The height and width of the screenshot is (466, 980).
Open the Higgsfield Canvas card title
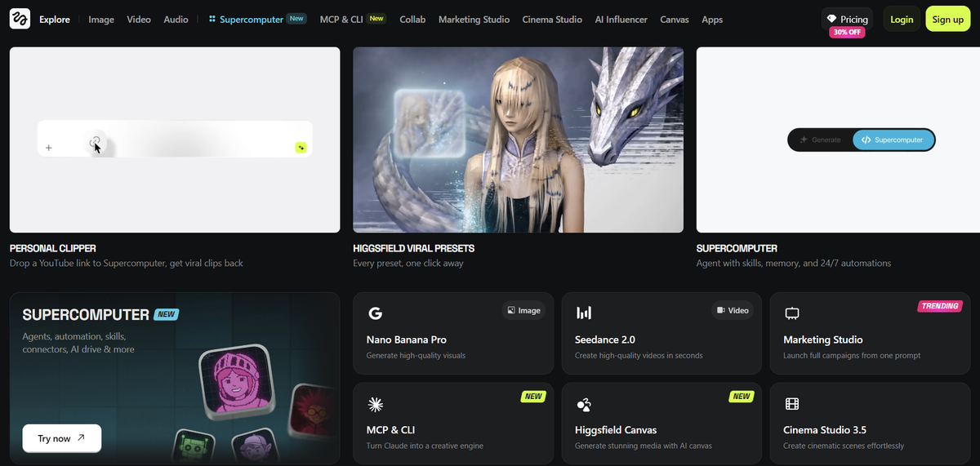[x=616, y=430]
